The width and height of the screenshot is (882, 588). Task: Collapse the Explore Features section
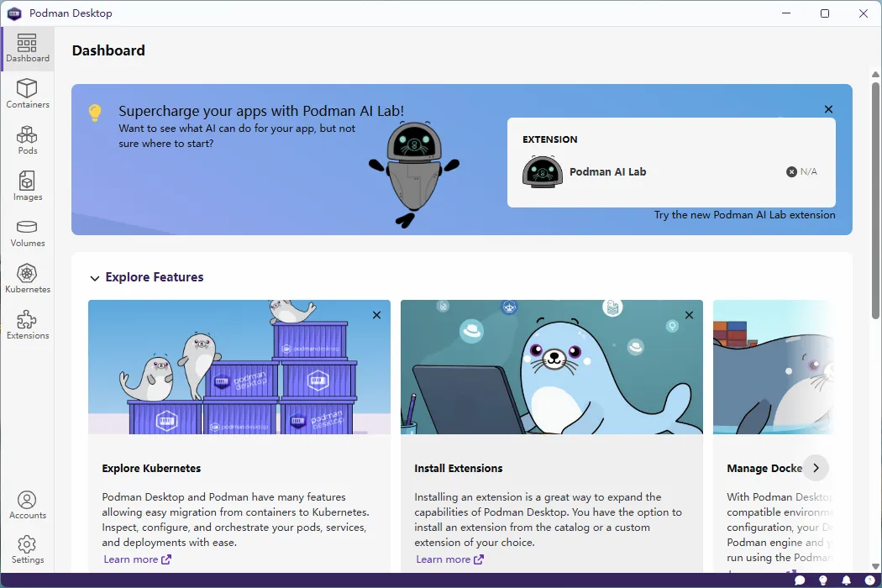95,278
